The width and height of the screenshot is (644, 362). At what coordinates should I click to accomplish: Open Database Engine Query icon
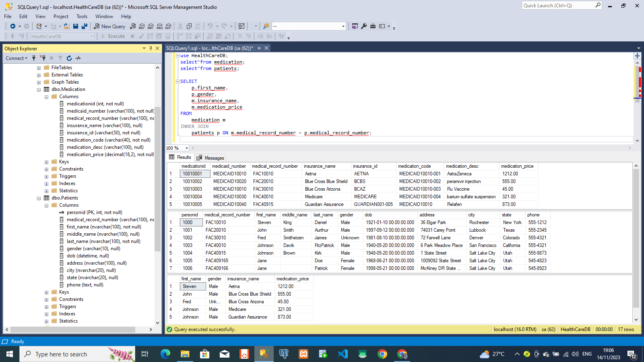pyautogui.click(x=133, y=26)
